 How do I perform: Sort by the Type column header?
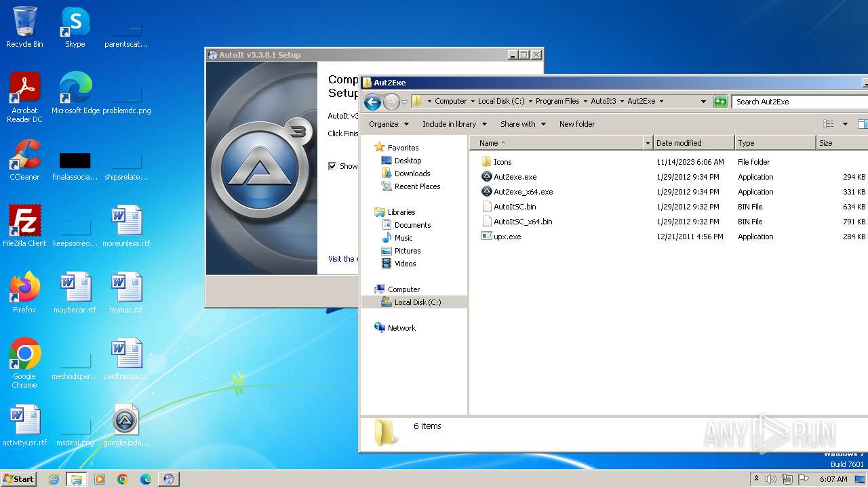tap(775, 143)
